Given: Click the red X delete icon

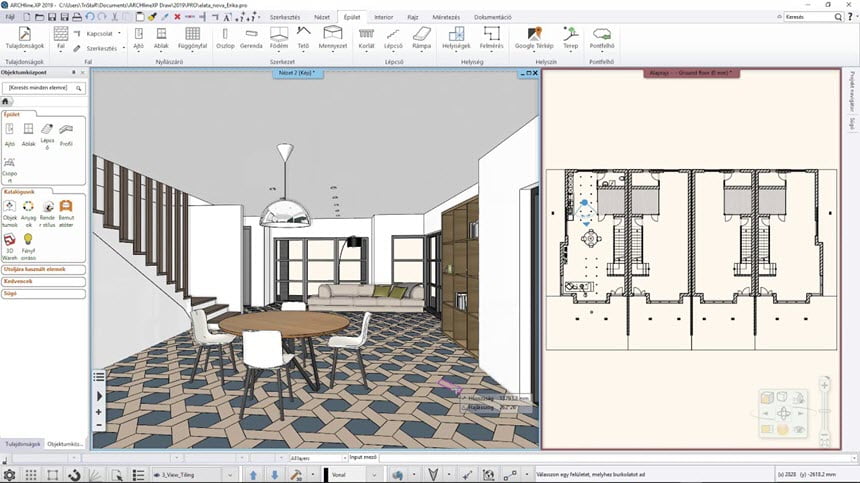Looking at the screenshot, I should point(177,17).
